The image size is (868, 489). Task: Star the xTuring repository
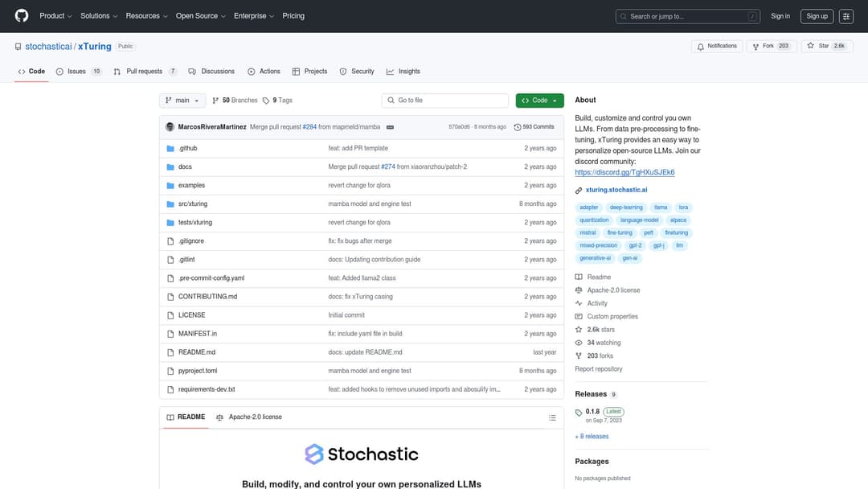pos(827,46)
